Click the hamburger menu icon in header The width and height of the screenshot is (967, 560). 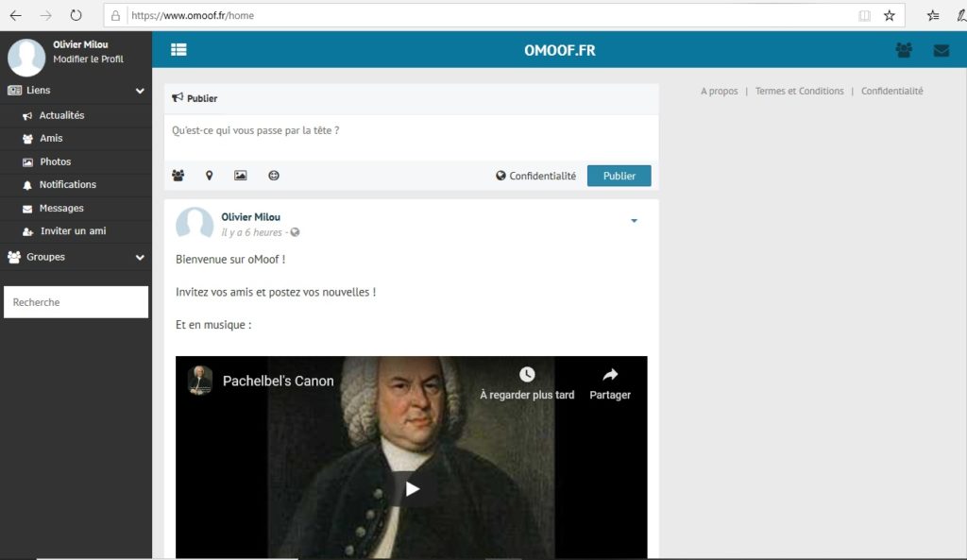click(x=178, y=50)
